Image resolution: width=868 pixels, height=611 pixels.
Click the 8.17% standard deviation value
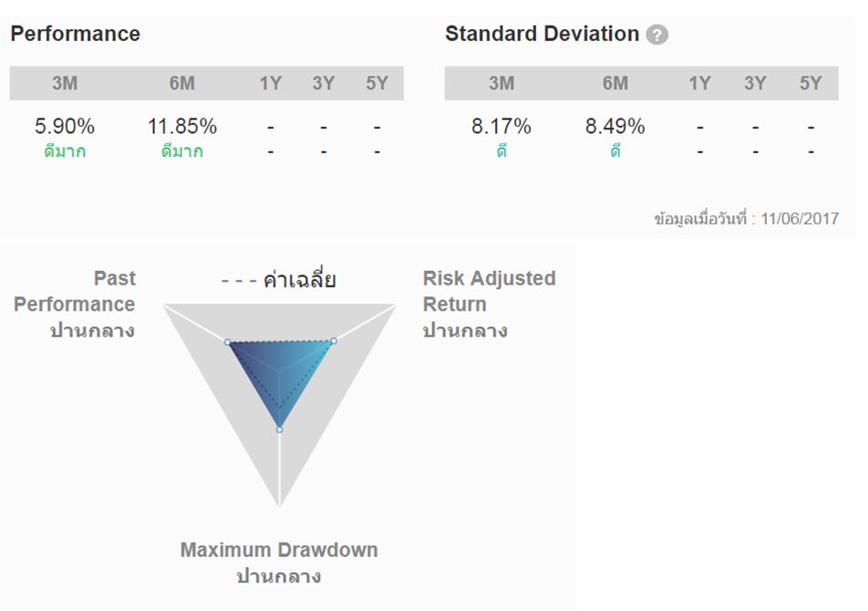501,127
